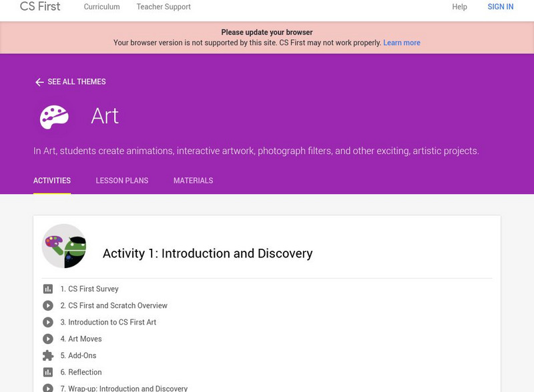Open '2. CS First and Scratch Overview'
Viewport: 534px width, 392px height.
(114, 305)
